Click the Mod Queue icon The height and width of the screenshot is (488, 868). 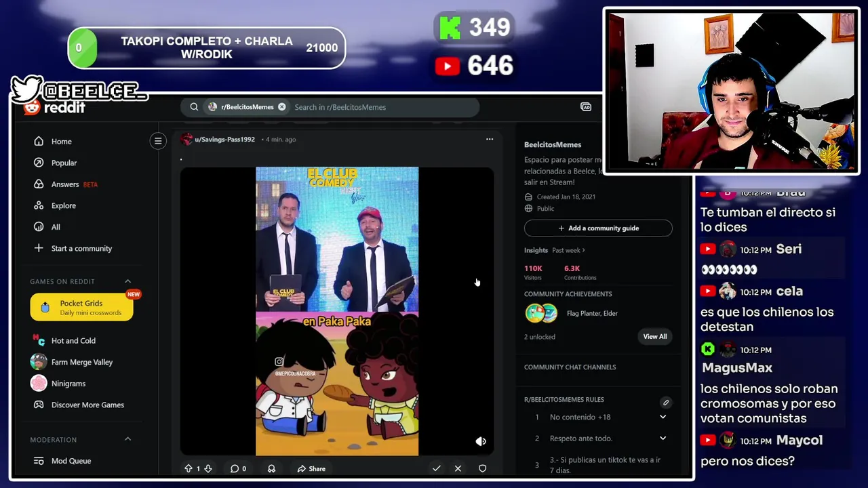39,461
